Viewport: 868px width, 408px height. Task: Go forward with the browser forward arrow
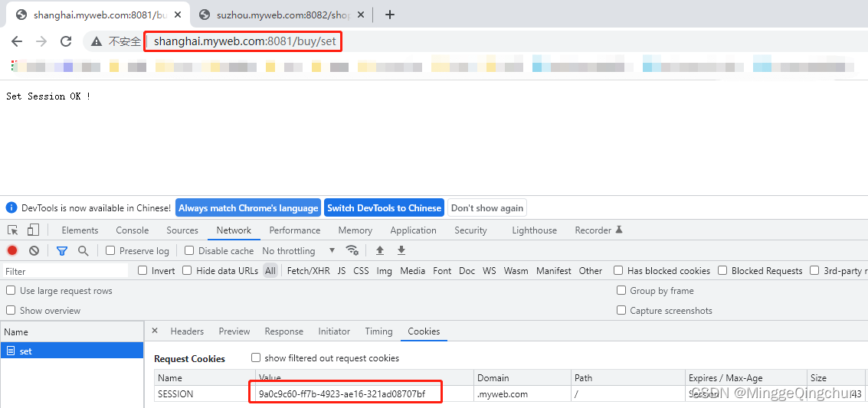click(x=41, y=41)
